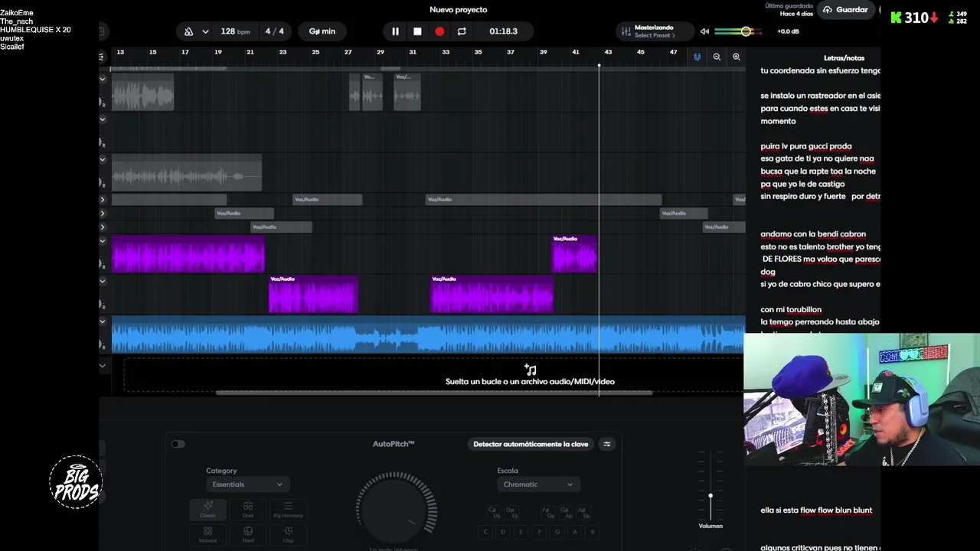
Task: Click lyric line 'ella si esta flow flow blun blunt'
Action: click(x=816, y=510)
